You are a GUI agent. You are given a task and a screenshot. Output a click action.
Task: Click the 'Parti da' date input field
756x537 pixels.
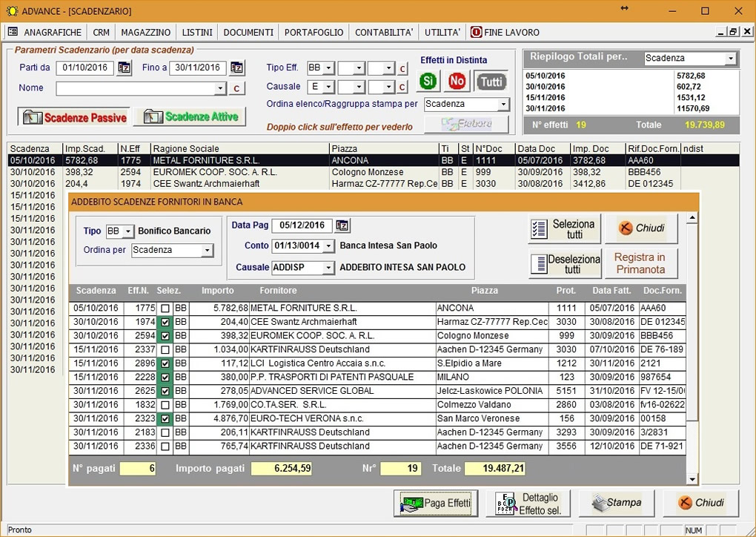84,67
